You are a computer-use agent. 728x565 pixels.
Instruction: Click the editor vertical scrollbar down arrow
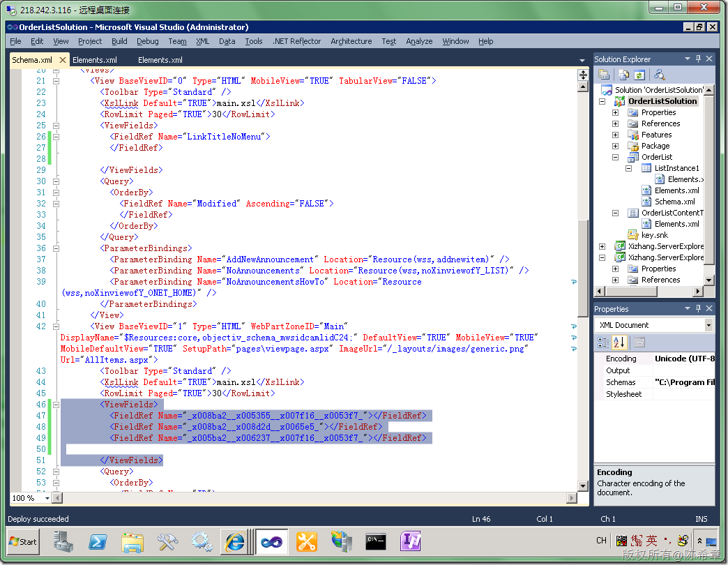[583, 485]
